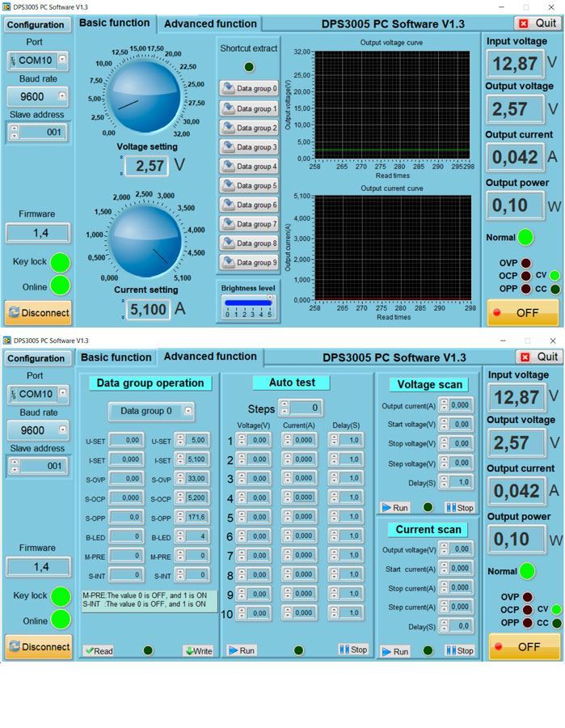Image resolution: width=565 pixels, height=728 pixels.
Task: Click Disconnect in the top window
Action: [39, 312]
